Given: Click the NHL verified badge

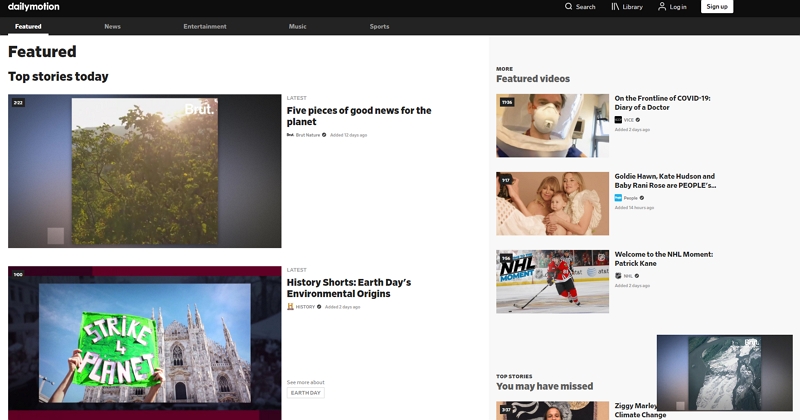Looking at the screenshot, I should (637, 276).
